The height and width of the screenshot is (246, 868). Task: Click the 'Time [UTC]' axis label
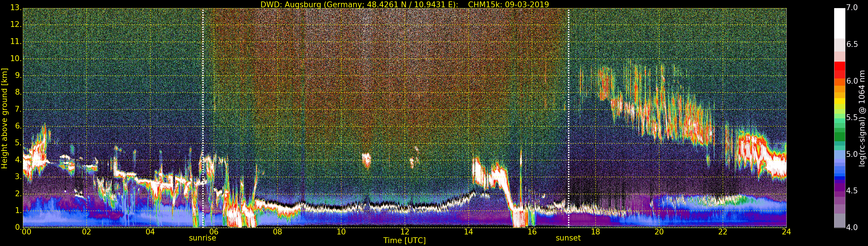404,241
